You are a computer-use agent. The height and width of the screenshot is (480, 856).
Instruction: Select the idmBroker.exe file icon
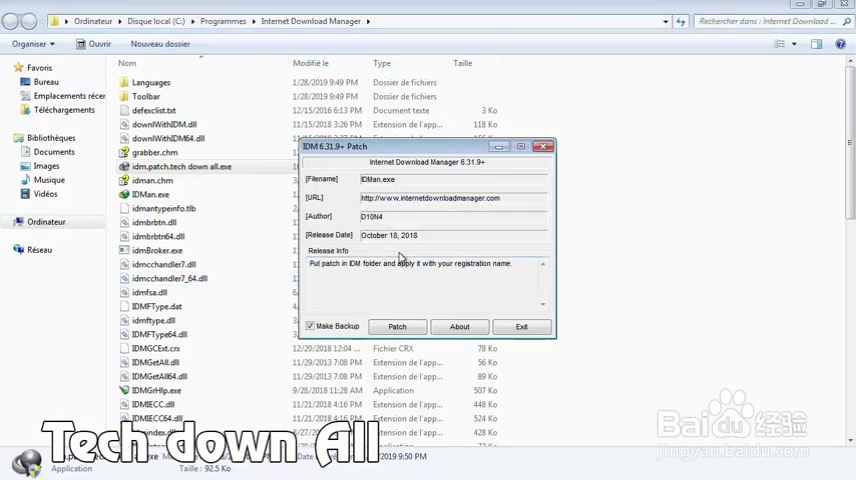[x=124, y=250]
